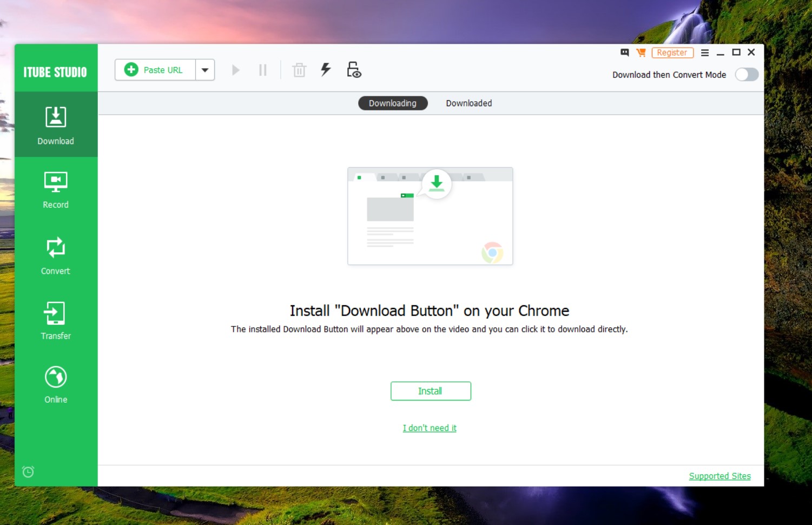Select the Downloading tab
The width and height of the screenshot is (812, 525).
(x=393, y=103)
